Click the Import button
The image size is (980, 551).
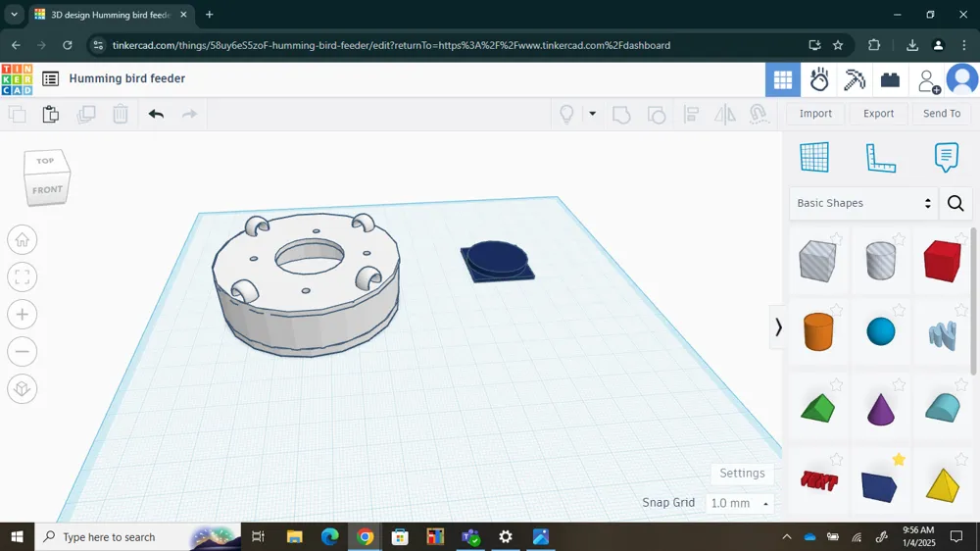815,114
